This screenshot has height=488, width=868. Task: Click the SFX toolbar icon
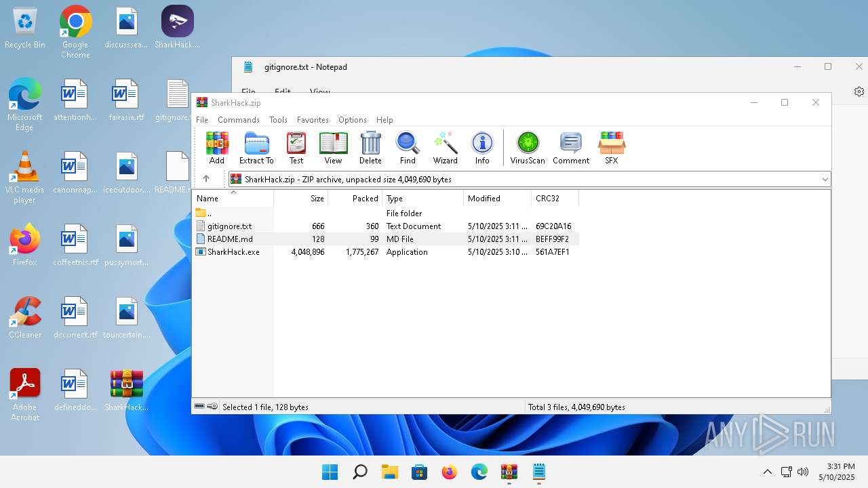[x=611, y=148]
